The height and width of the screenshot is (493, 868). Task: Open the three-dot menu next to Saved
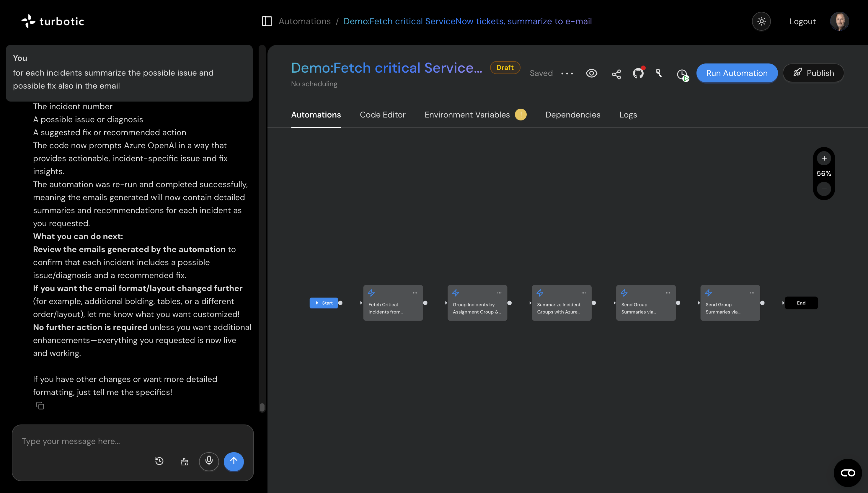(567, 74)
